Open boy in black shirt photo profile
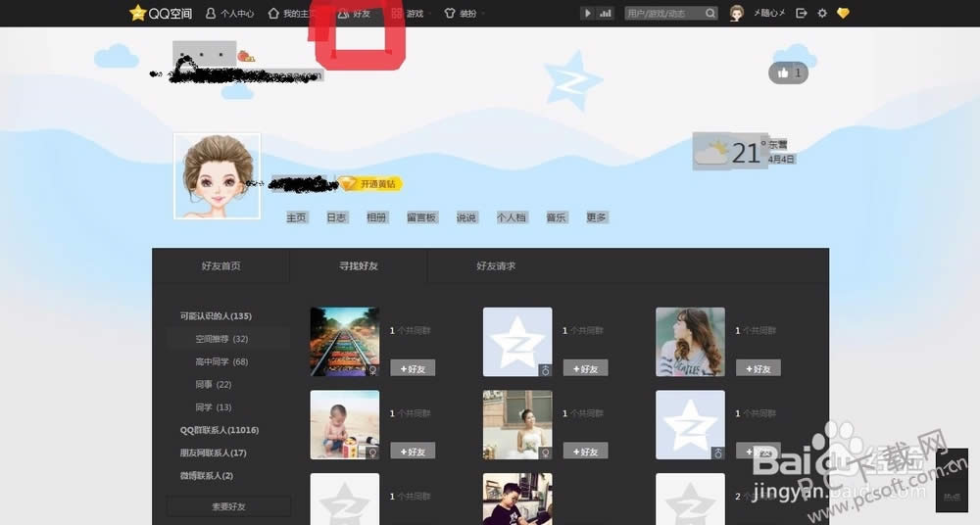Viewport: 980px width, 525px height. [x=517, y=499]
